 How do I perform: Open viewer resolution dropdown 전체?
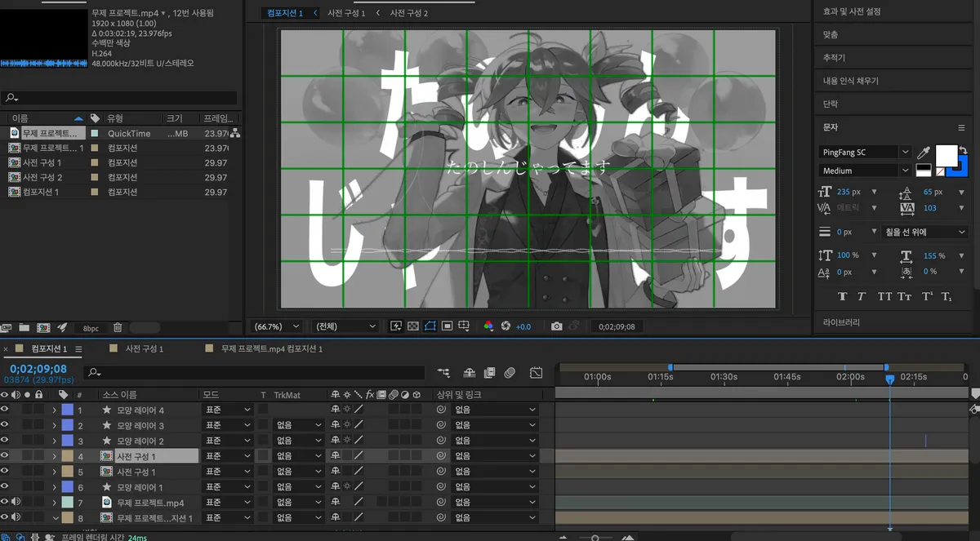[345, 326]
